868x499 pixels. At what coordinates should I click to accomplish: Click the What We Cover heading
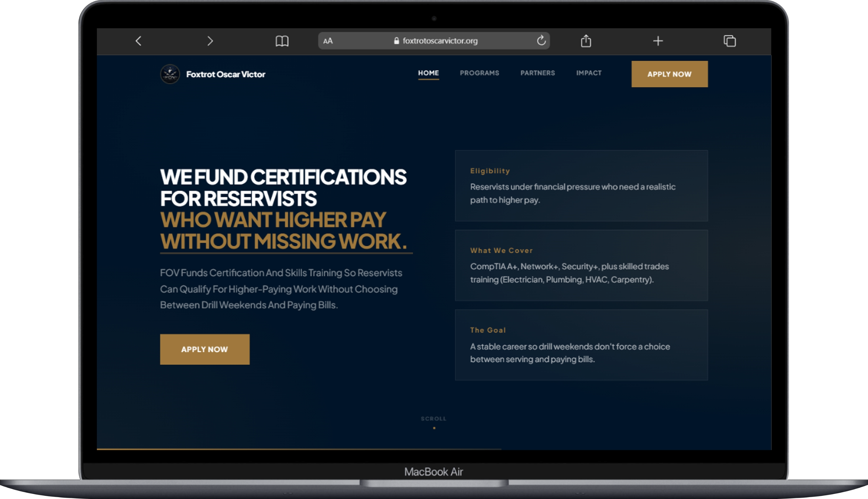pyautogui.click(x=501, y=250)
